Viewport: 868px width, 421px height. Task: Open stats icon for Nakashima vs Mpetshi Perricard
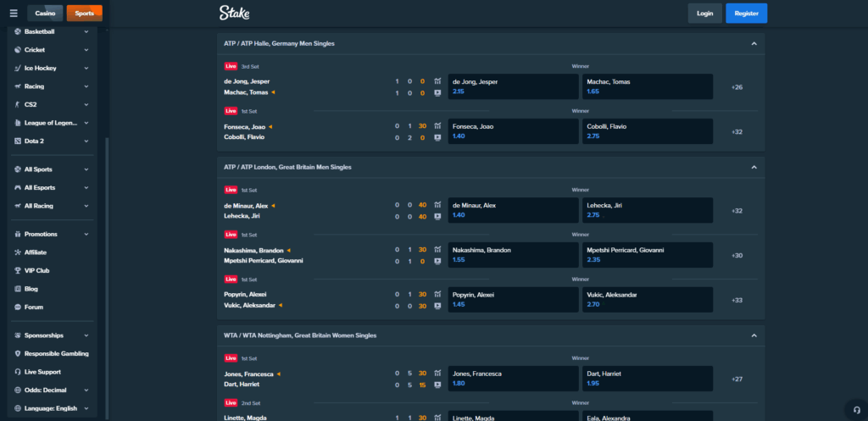[437, 250]
